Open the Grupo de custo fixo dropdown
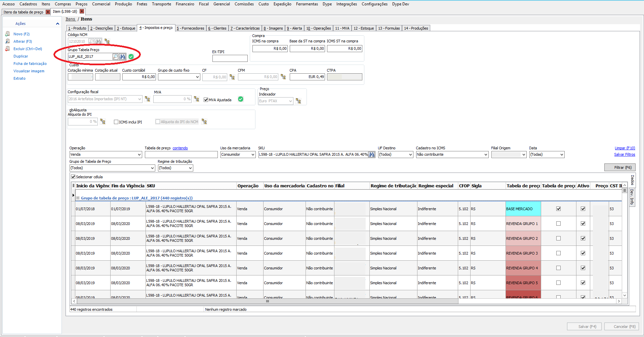Viewport: 644px width, 337px height. 197,77
